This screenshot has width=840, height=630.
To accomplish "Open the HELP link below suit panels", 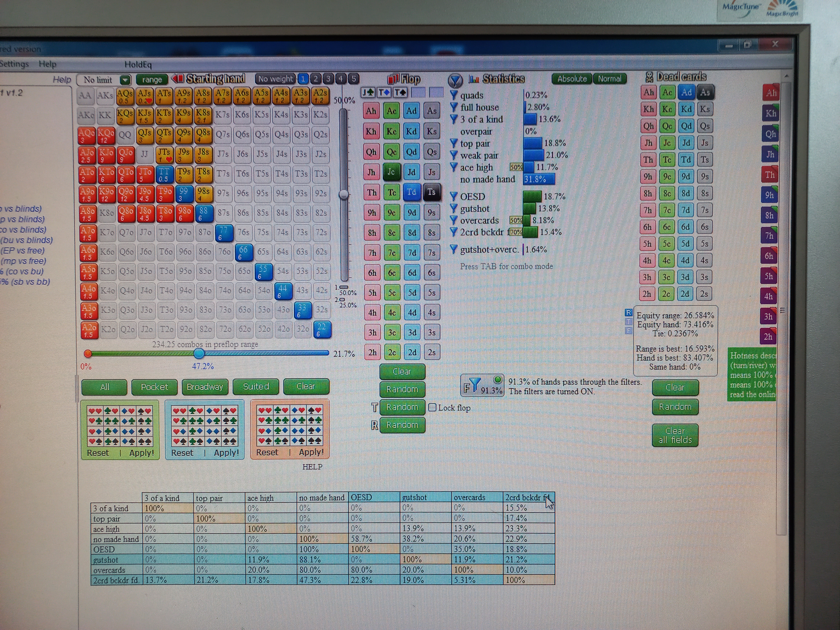I will pyautogui.click(x=312, y=467).
